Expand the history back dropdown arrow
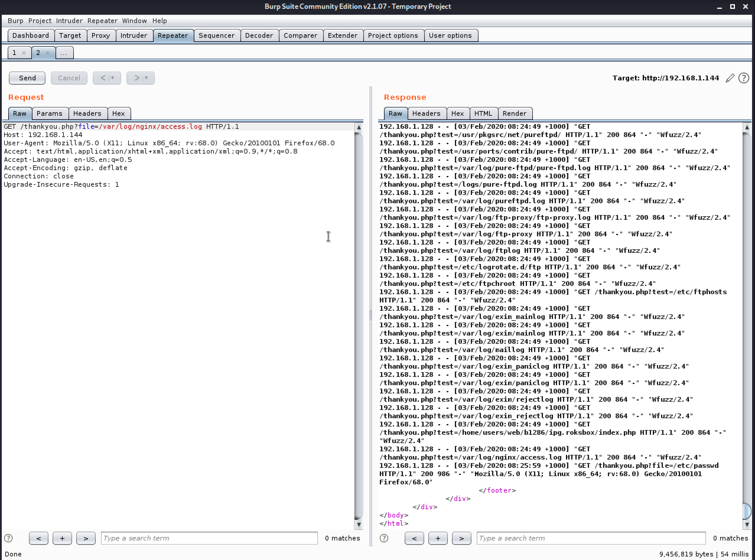Viewport: 755px width, 560px height. click(113, 78)
